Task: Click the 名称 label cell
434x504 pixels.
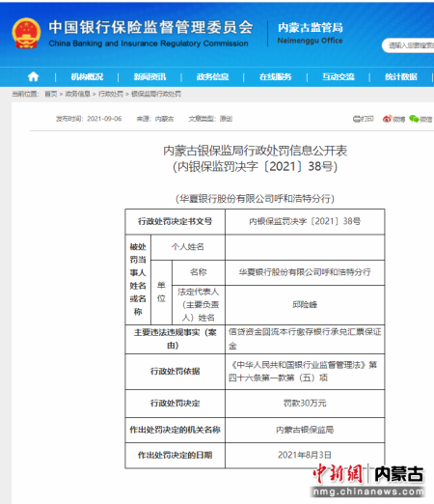Action: click(x=199, y=272)
